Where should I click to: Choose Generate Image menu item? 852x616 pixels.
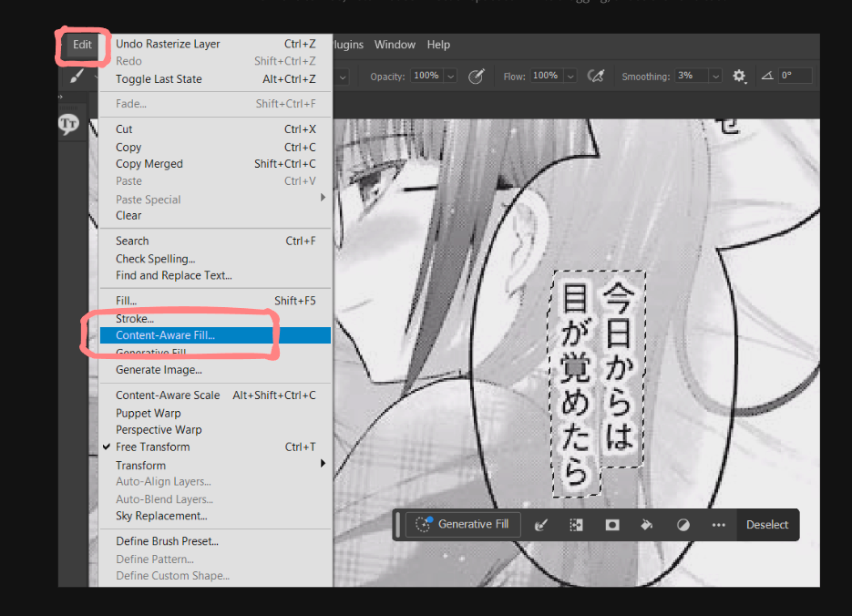pos(216,370)
